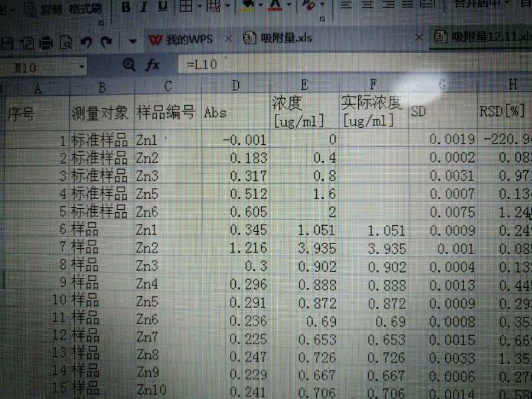Switch to the 吸附量.xls tab
Screen dimensions: 532x399
click(x=278, y=38)
